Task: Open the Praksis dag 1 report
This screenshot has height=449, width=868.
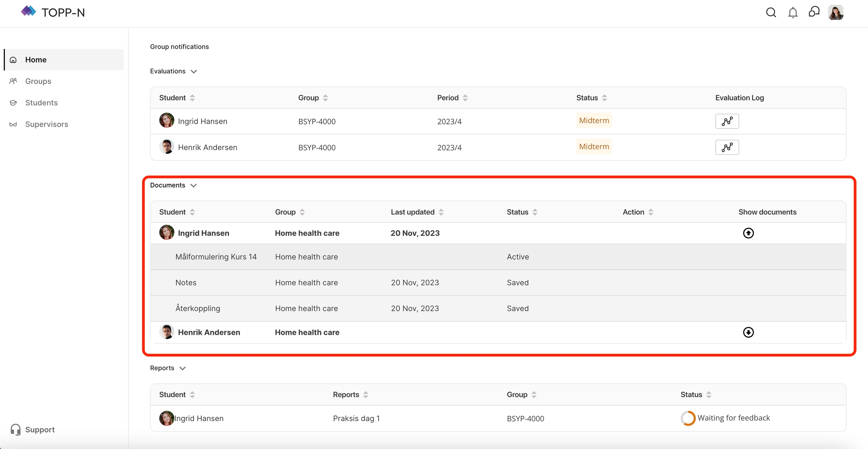Action: pyautogui.click(x=356, y=418)
